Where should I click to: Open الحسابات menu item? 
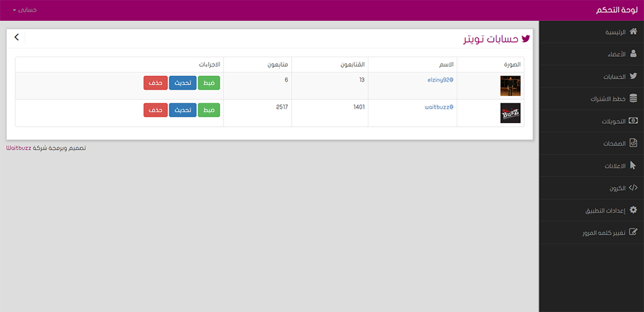[591, 77]
